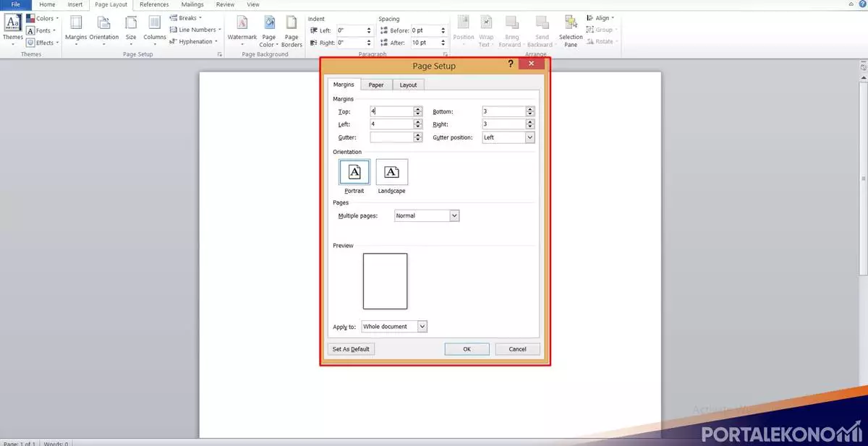This screenshot has width=868, height=446.
Task: Select the Margins tab in Page Setup
Action: click(344, 85)
